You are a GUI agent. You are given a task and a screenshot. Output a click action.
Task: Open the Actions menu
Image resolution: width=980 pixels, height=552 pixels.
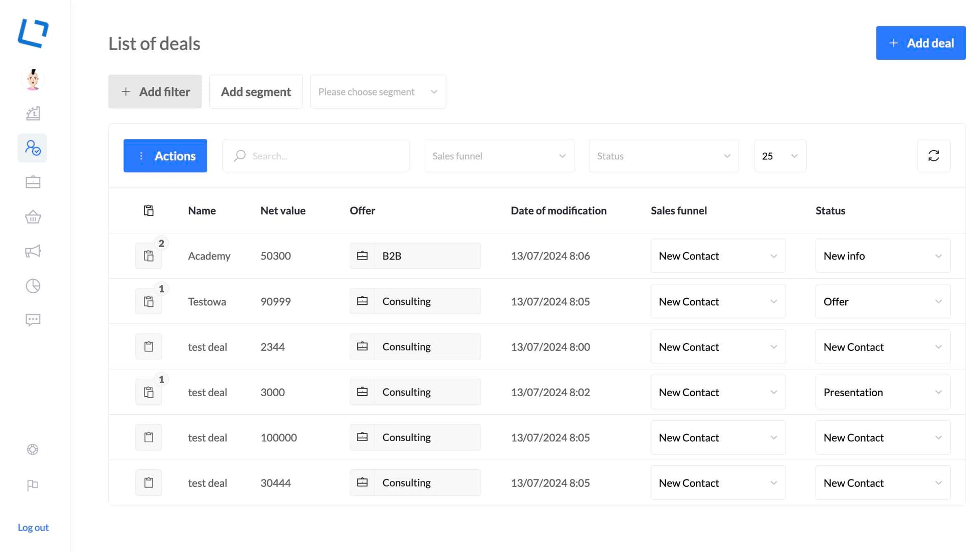click(x=165, y=156)
